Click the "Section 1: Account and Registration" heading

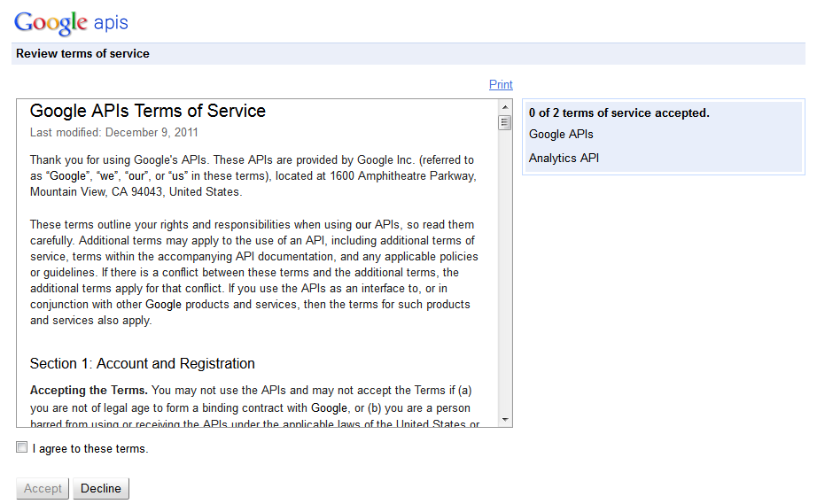(143, 363)
